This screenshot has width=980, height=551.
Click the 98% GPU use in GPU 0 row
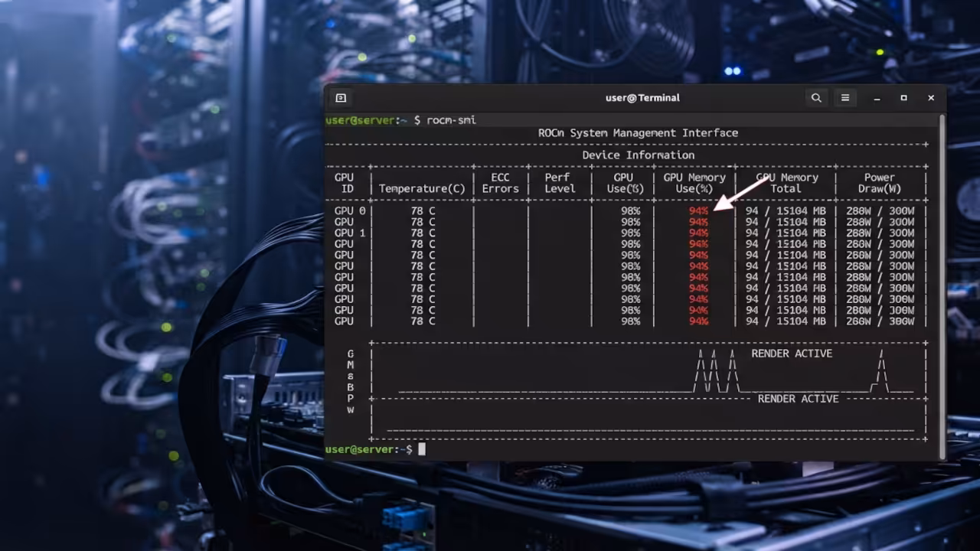(630, 211)
